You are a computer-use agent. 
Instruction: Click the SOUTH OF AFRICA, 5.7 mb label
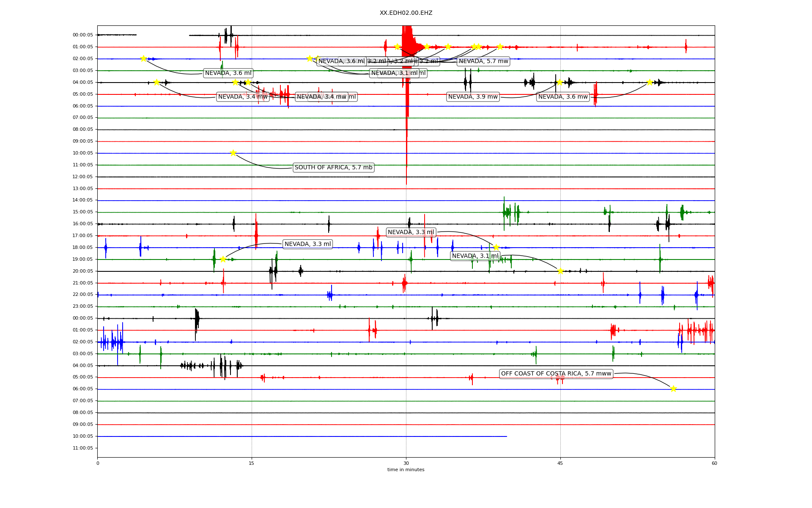coord(333,168)
